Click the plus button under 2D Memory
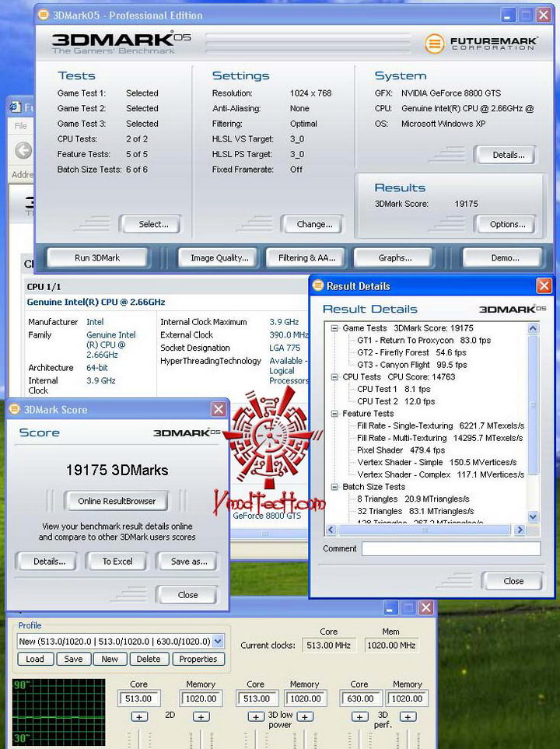This screenshot has height=749, width=560. click(x=201, y=716)
